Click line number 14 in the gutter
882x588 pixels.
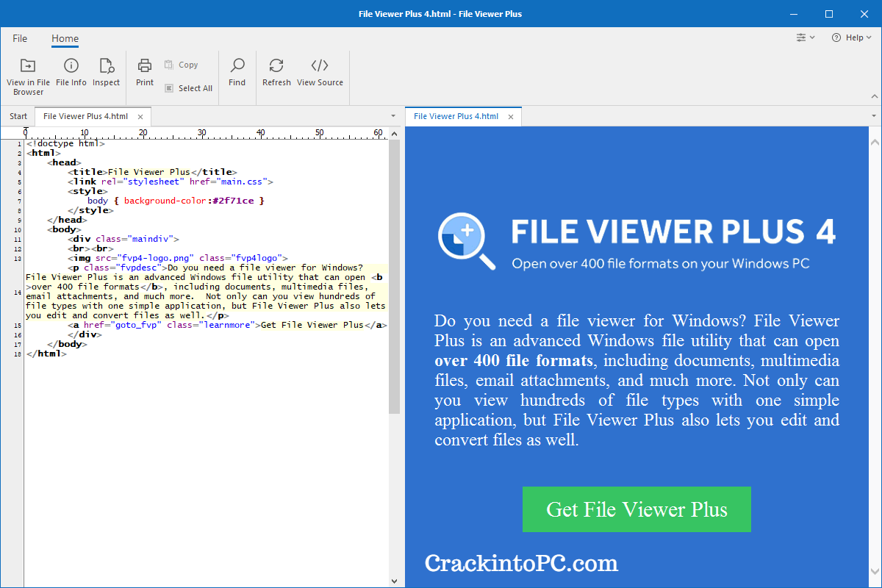(x=18, y=293)
